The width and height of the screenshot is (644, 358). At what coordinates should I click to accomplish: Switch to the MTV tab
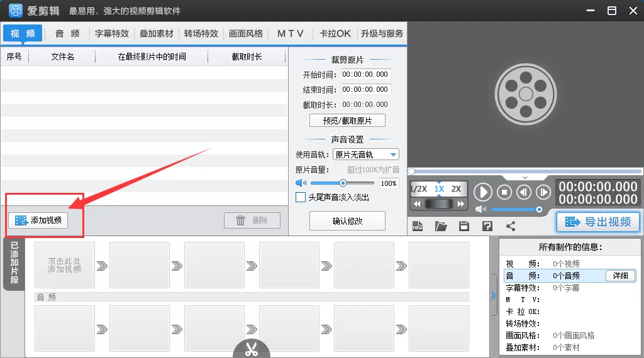pyautogui.click(x=291, y=33)
